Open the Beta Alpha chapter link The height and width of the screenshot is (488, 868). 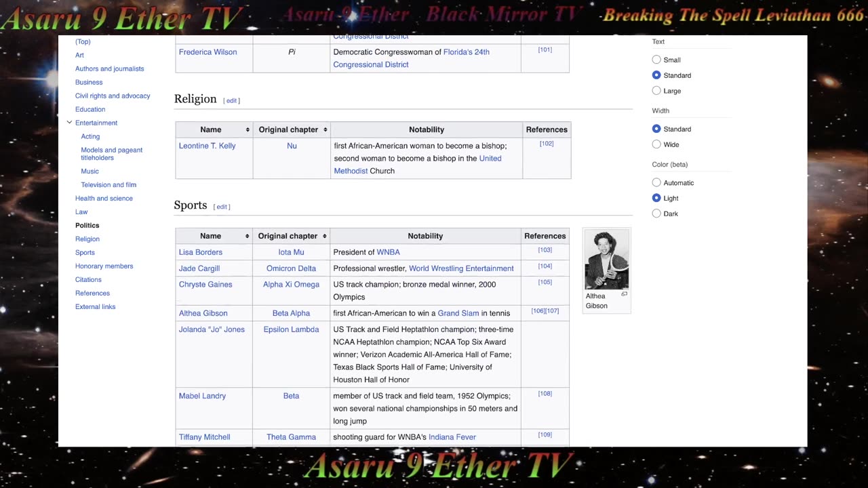point(291,313)
